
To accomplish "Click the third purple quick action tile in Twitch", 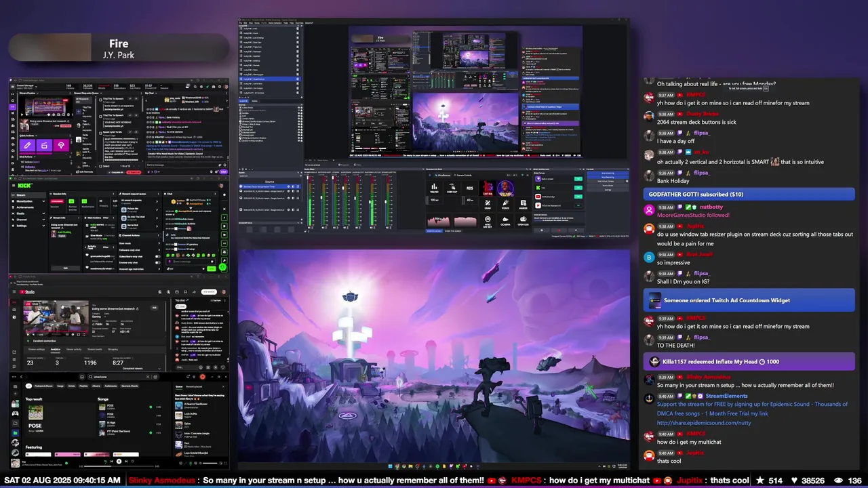I will pyautogui.click(x=61, y=145).
